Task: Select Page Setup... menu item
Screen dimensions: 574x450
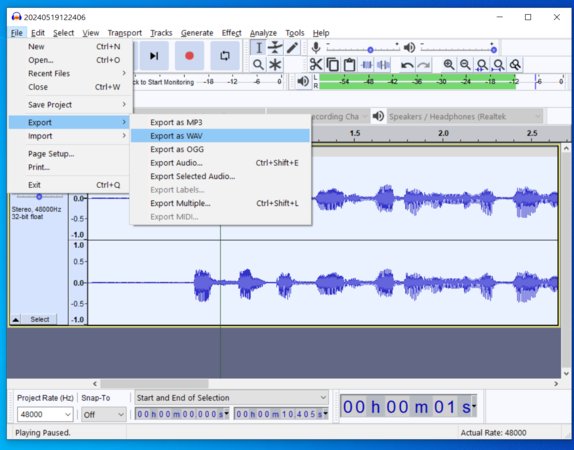Action: click(69, 154)
